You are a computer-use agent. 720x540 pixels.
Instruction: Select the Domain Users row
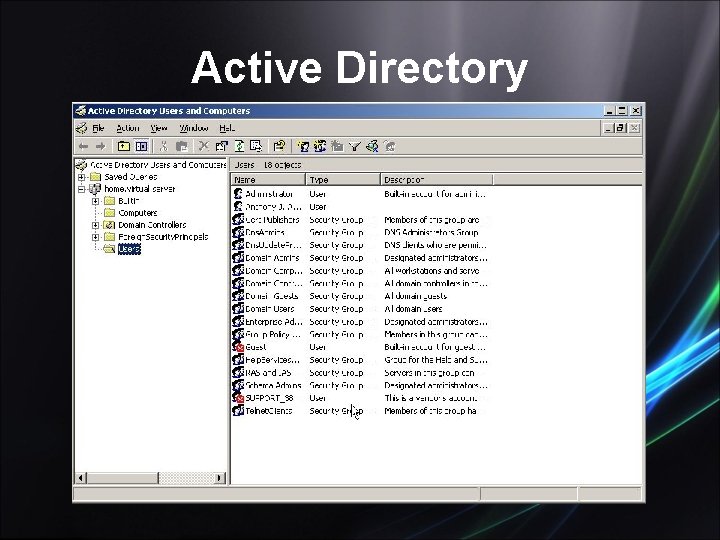click(360, 309)
